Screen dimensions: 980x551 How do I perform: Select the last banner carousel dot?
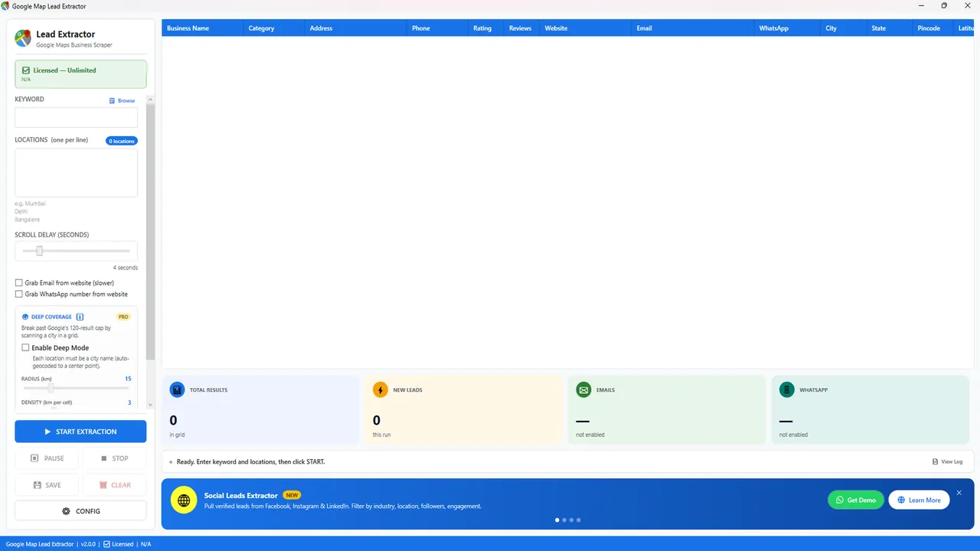click(x=579, y=520)
